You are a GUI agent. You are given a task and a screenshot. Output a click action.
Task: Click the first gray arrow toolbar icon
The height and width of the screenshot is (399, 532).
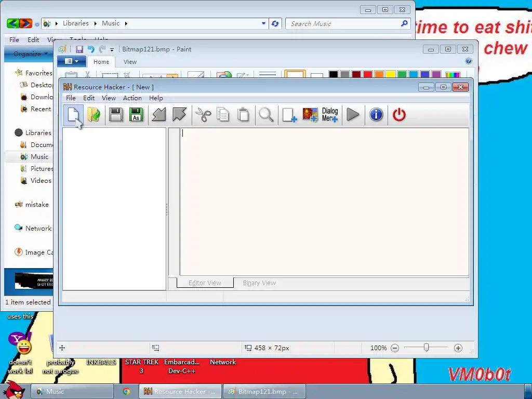click(159, 115)
